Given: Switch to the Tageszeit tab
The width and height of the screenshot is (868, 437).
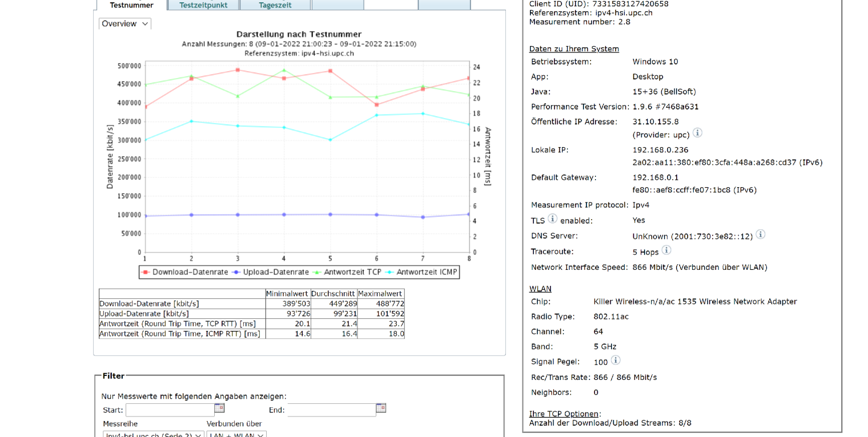Looking at the screenshot, I should tap(275, 5).
